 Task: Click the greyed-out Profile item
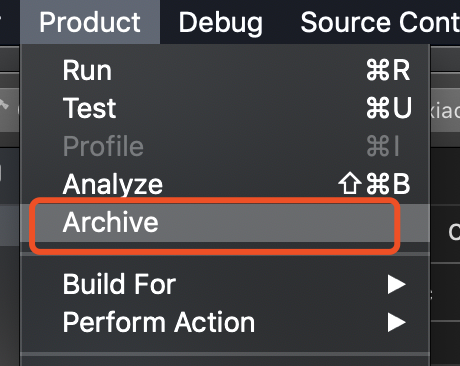click(225, 146)
